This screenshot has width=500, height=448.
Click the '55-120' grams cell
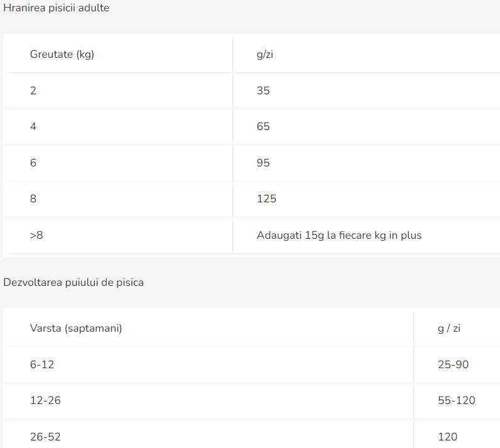coord(456,400)
